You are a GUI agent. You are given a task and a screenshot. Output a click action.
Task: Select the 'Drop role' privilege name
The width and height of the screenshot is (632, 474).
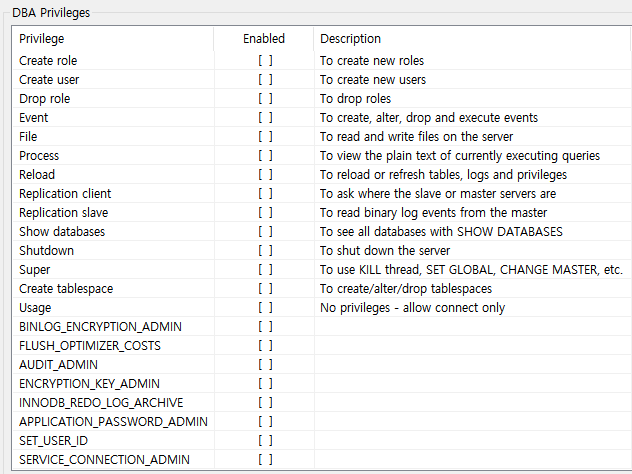pyautogui.click(x=44, y=98)
